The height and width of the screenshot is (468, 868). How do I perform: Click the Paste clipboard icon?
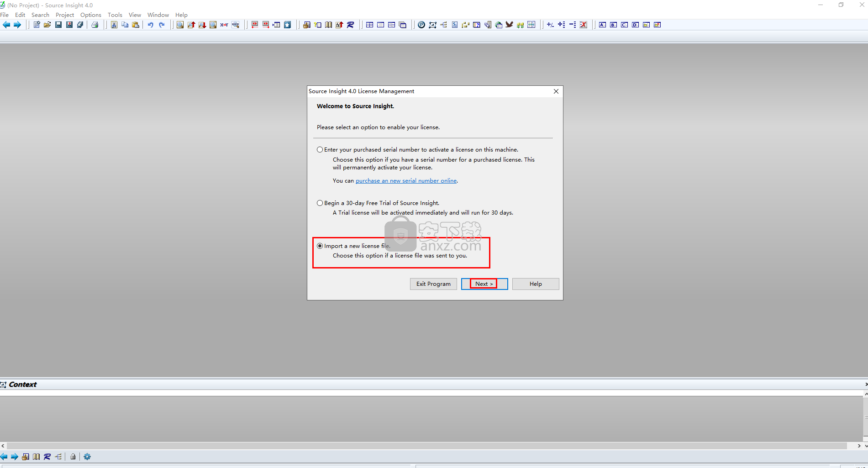click(x=136, y=25)
